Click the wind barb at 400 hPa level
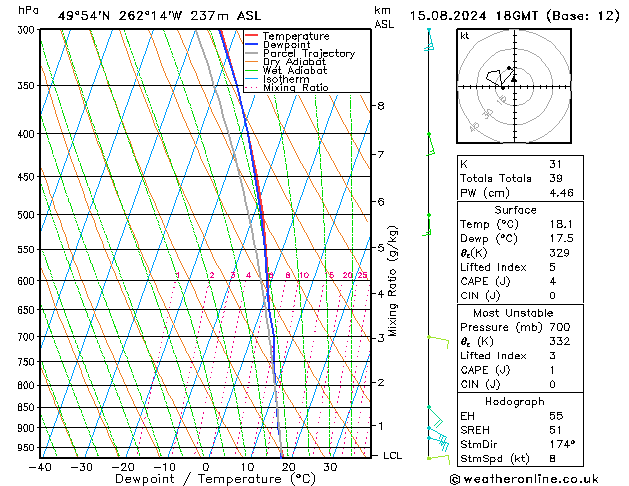 click(430, 144)
